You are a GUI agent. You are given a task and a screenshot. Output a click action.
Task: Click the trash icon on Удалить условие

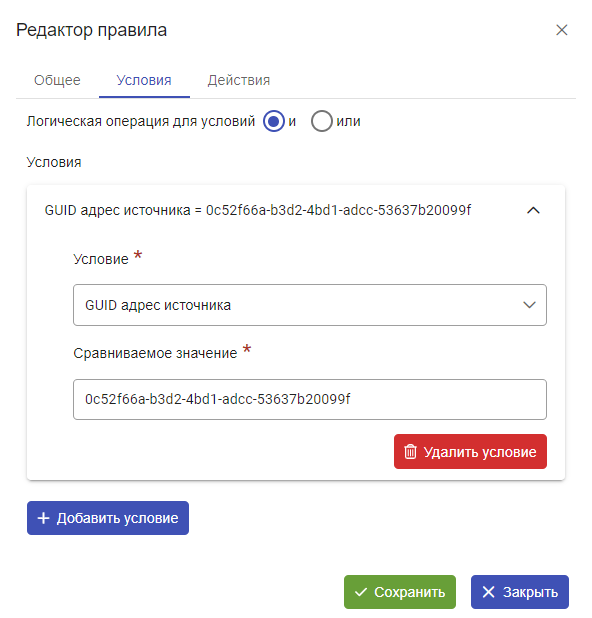410,451
